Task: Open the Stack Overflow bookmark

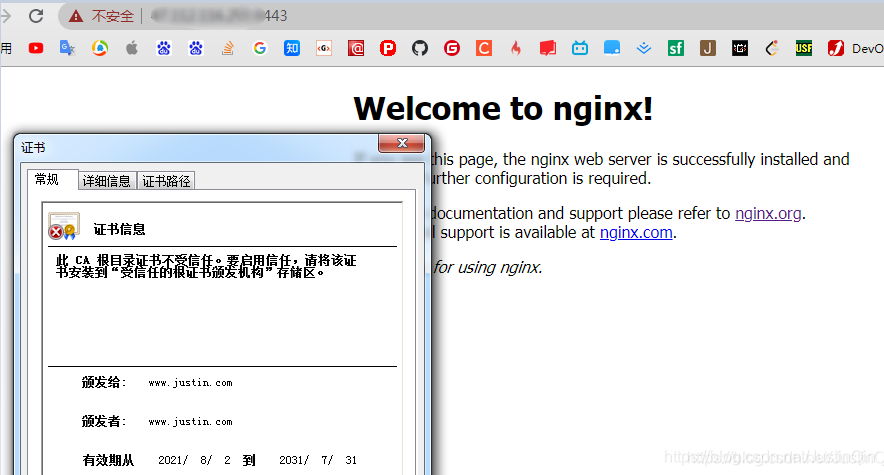Action: [x=228, y=48]
